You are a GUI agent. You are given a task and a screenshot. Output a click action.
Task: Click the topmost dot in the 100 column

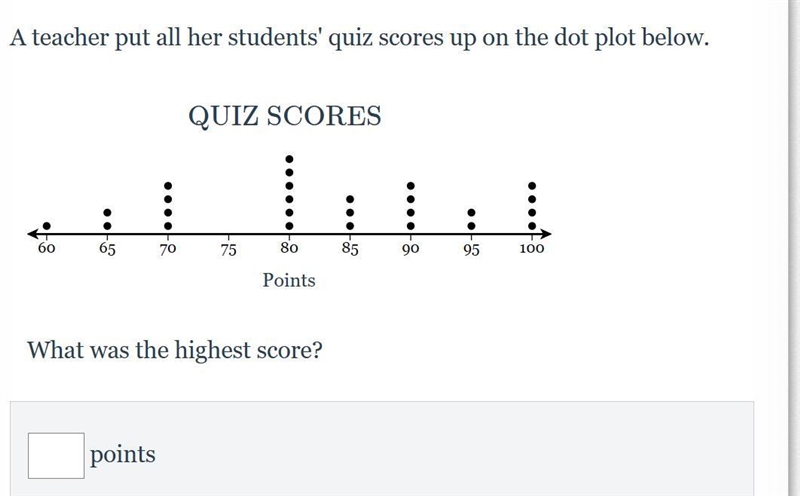(x=532, y=186)
